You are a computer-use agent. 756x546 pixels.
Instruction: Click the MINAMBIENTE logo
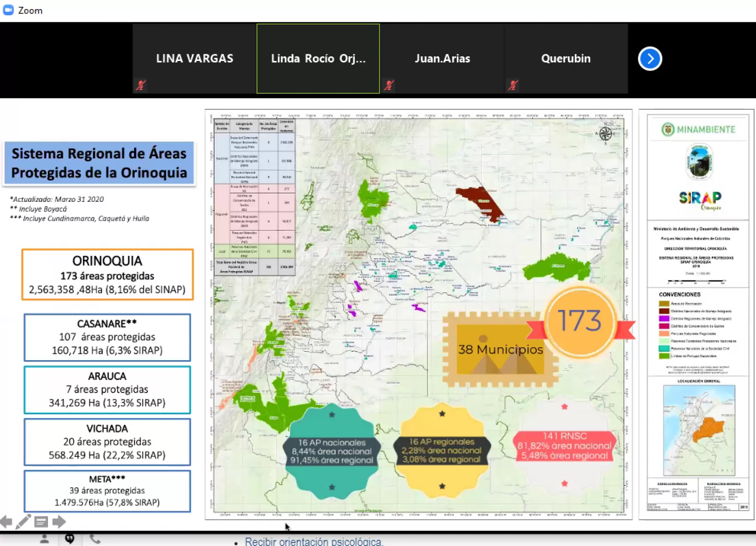click(698, 129)
